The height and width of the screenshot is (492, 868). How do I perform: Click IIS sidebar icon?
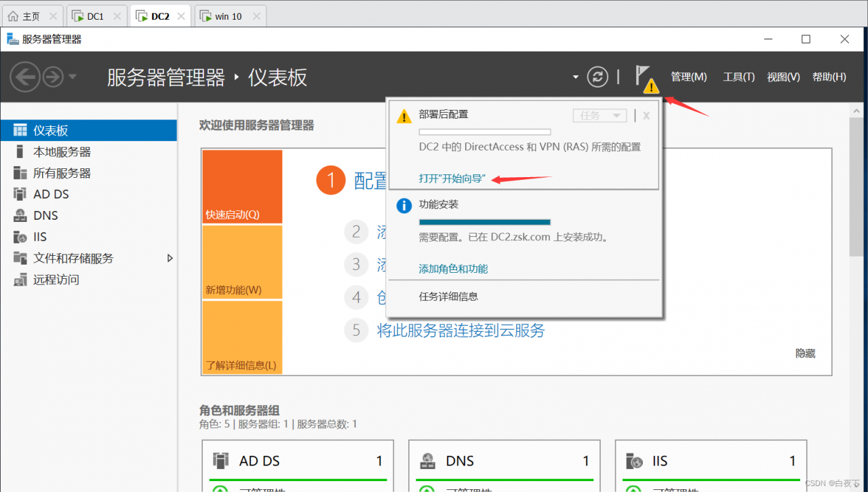click(20, 237)
